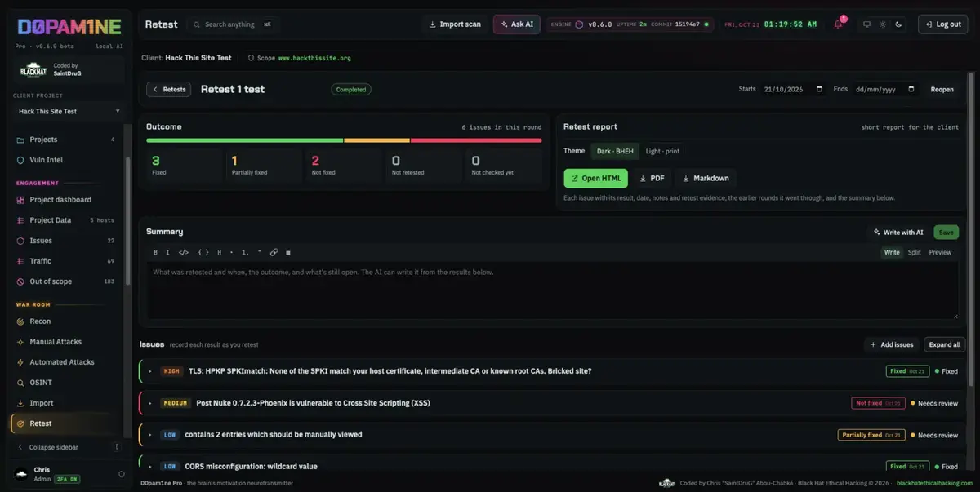Insert a link in Summary editor
Screen dimensions: 980x492
(x=274, y=252)
